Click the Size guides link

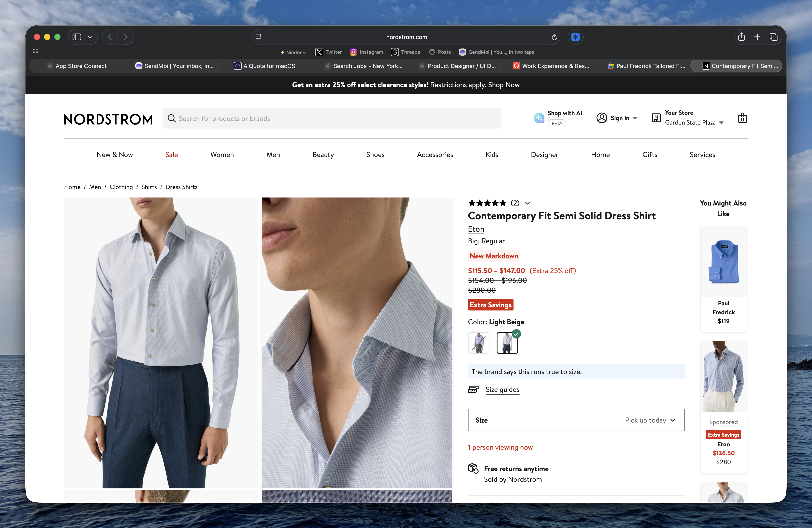click(x=502, y=390)
